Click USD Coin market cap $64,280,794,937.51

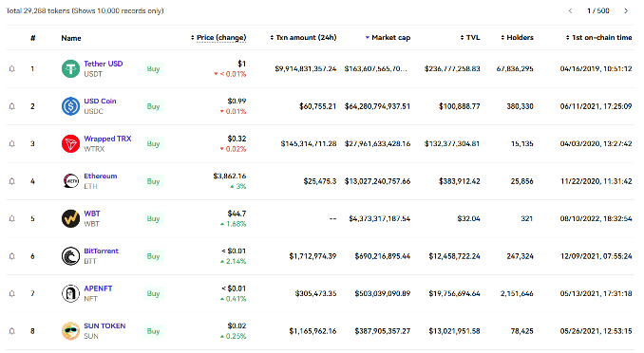point(377,106)
